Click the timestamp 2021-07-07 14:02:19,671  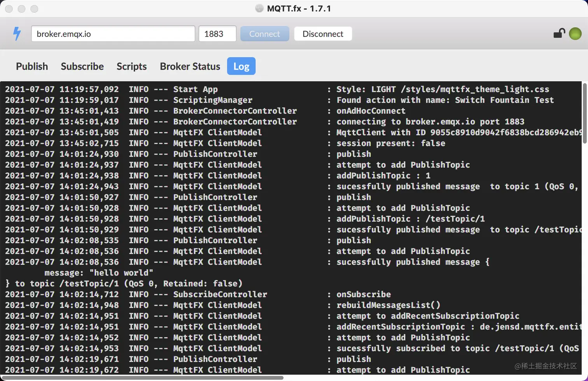[62, 359]
